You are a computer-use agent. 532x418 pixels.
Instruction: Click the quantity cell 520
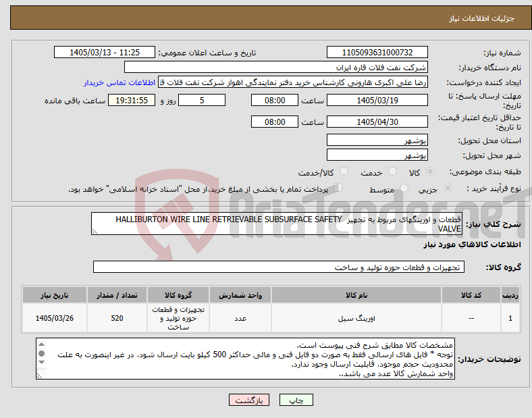[x=117, y=318]
